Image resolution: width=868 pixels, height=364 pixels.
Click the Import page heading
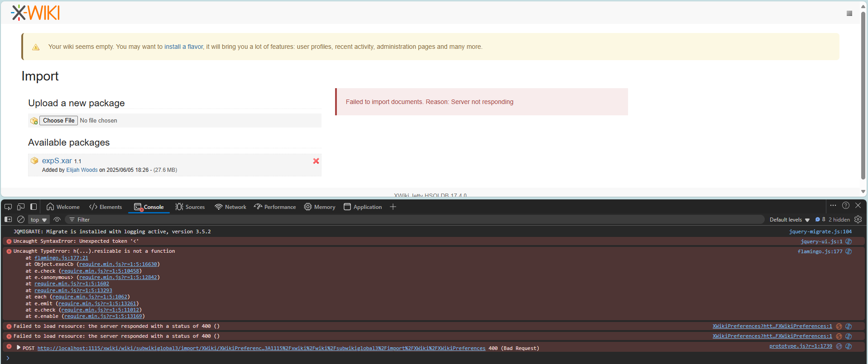pyautogui.click(x=40, y=76)
